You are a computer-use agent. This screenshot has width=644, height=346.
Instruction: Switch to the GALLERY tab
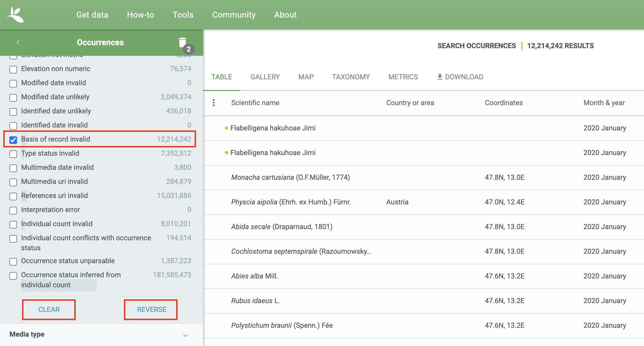tap(265, 77)
